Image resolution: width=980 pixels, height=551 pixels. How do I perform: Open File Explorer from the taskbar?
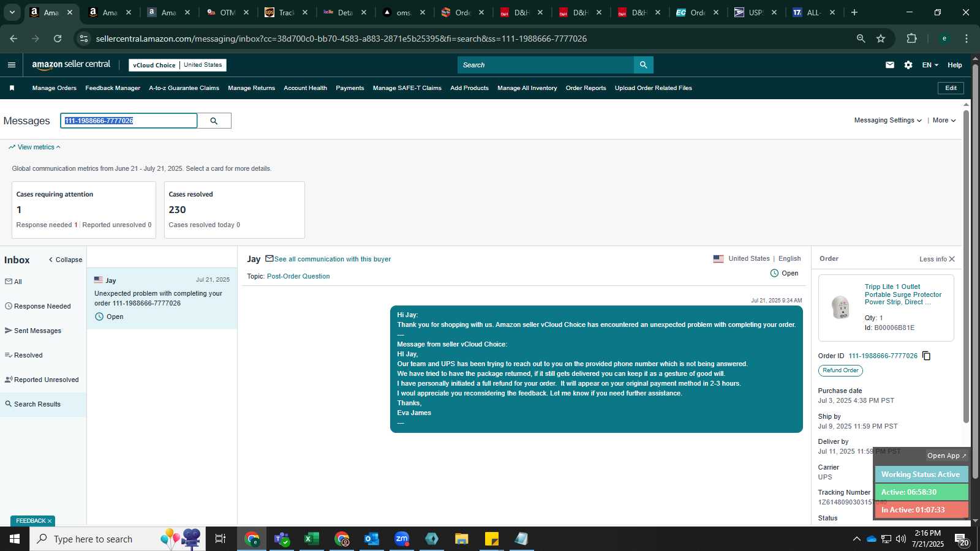(x=462, y=539)
